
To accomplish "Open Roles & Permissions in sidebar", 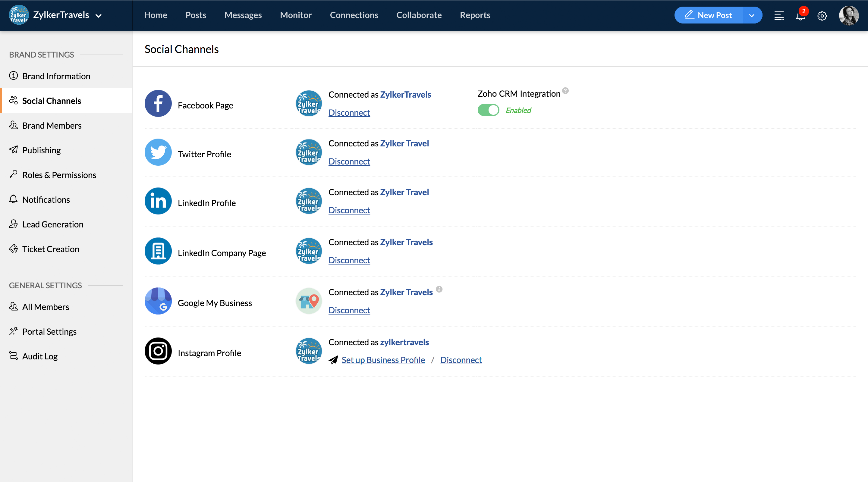I will pos(59,175).
